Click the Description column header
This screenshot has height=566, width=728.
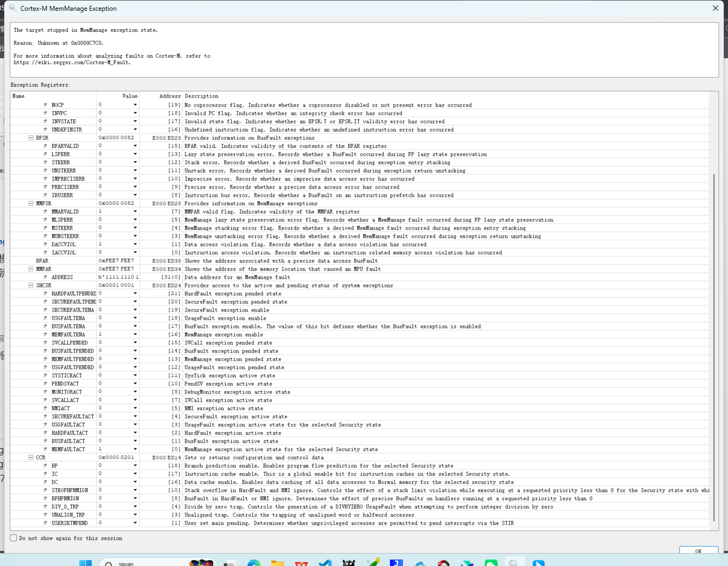202,96
